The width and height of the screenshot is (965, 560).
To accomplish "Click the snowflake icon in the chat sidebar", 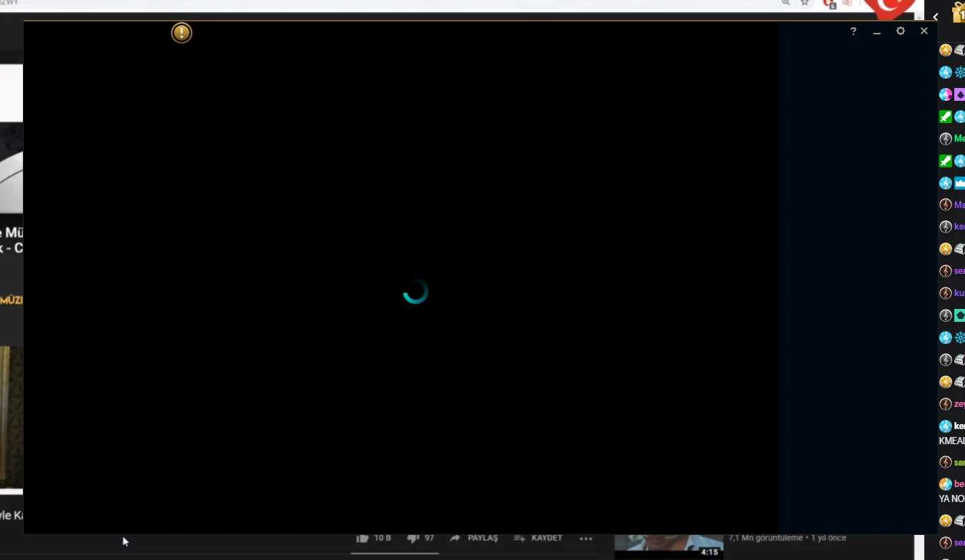I will tap(960, 72).
